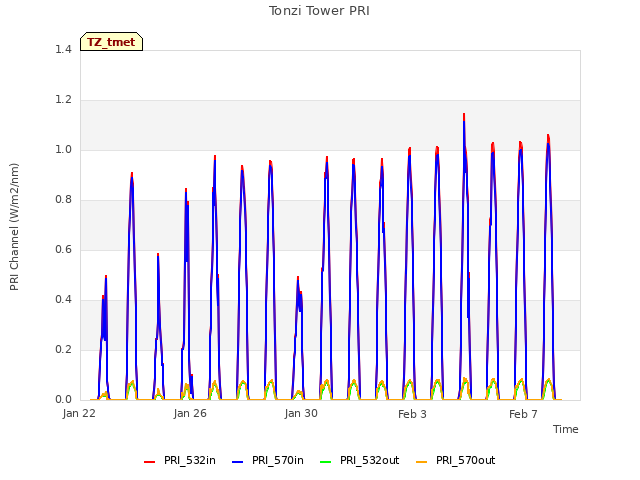Click the 0.4 y-axis tick label

pyautogui.click(x=63, y=300)
